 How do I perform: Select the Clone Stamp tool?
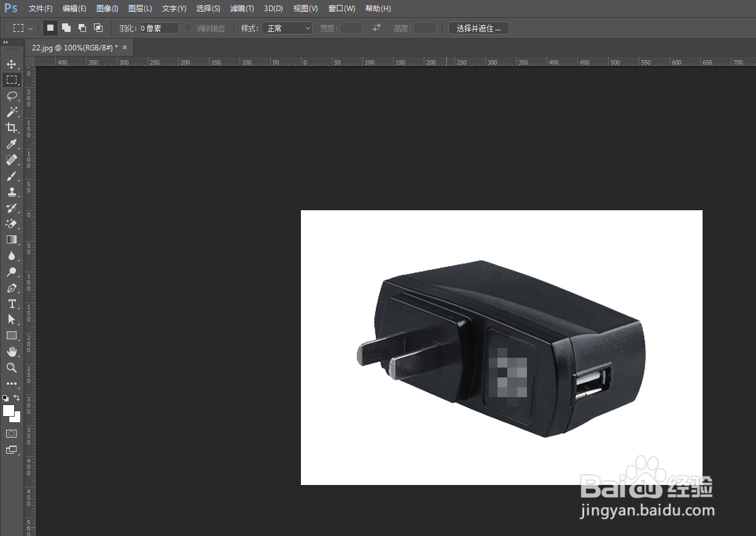coord(11,192)
